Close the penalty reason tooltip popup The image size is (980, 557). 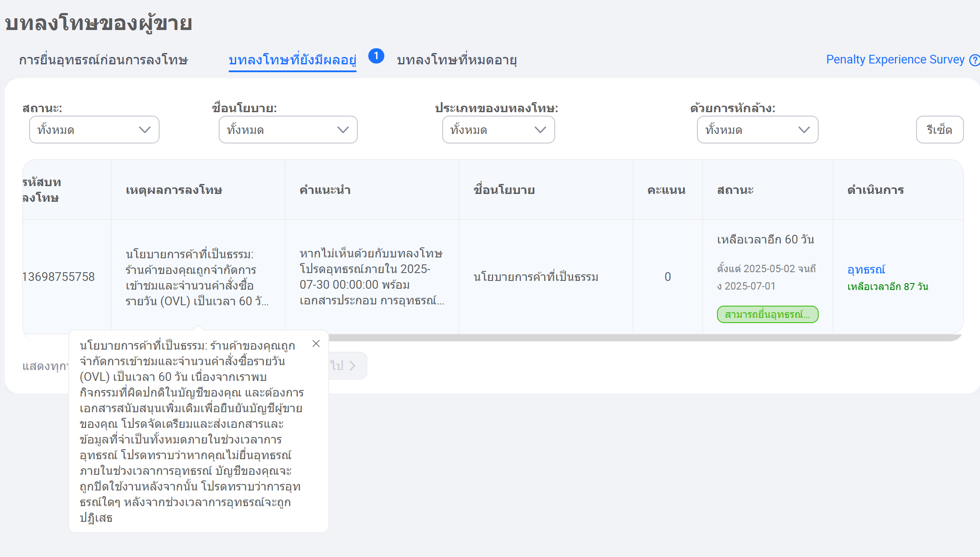point(316,344)
